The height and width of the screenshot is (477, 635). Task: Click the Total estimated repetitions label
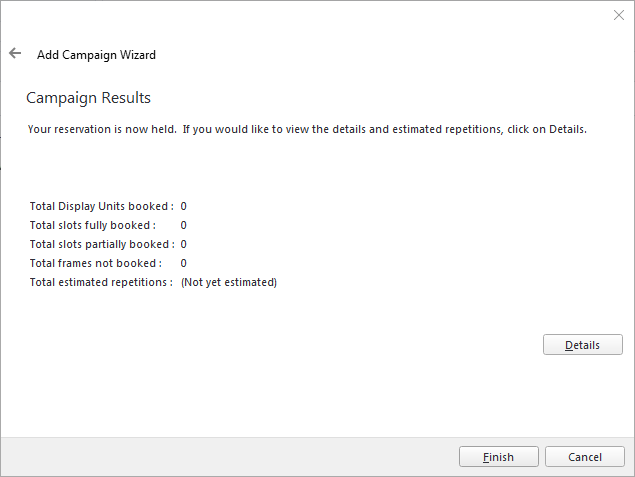[x=101, y=282]
